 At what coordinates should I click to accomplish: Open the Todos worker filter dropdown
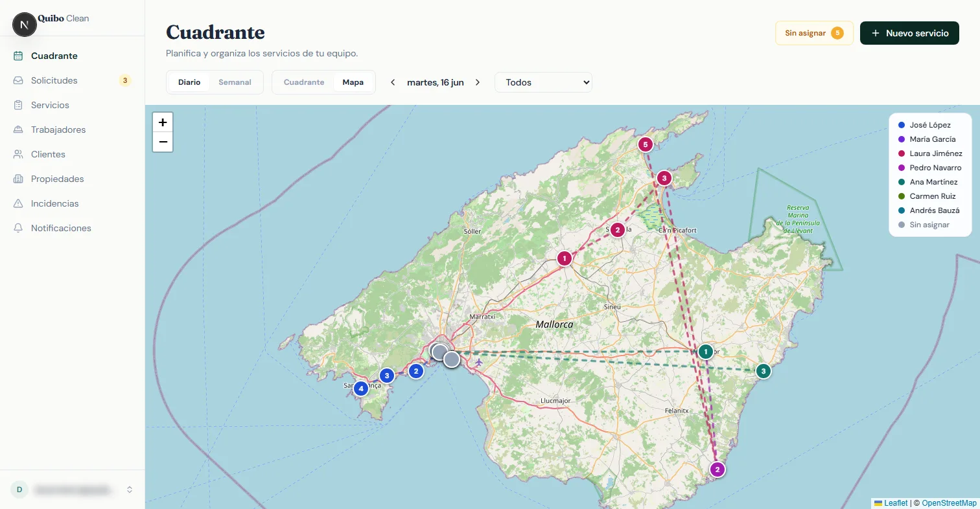pyautogui.click(x=543, y=82)
